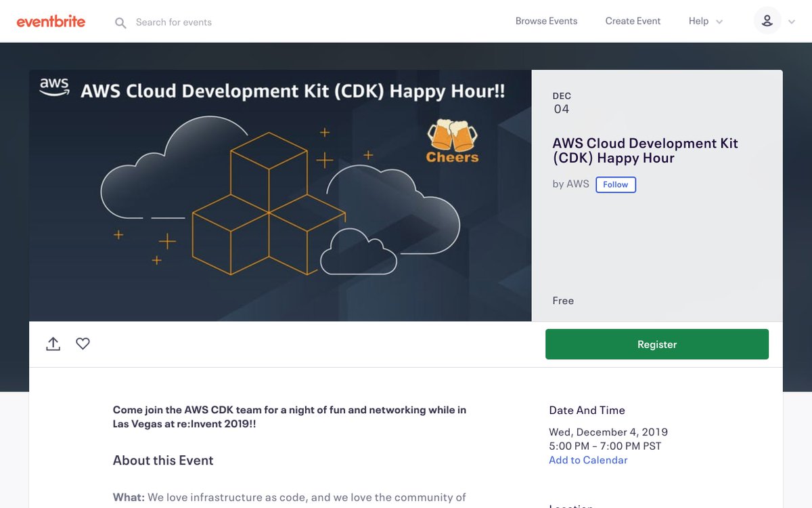Expand the account dropdown chevron

792,22
